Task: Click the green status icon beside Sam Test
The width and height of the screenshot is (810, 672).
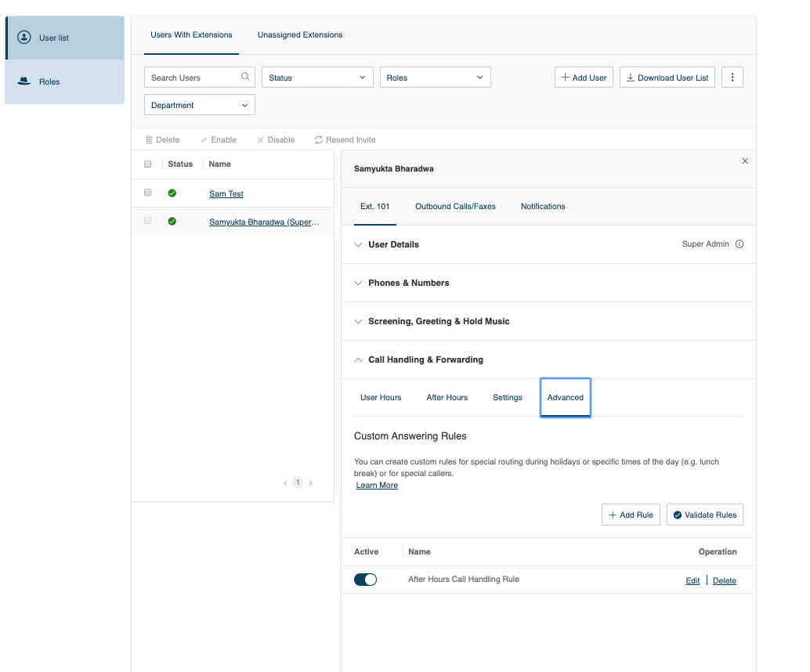Action: tap(172, 193)
